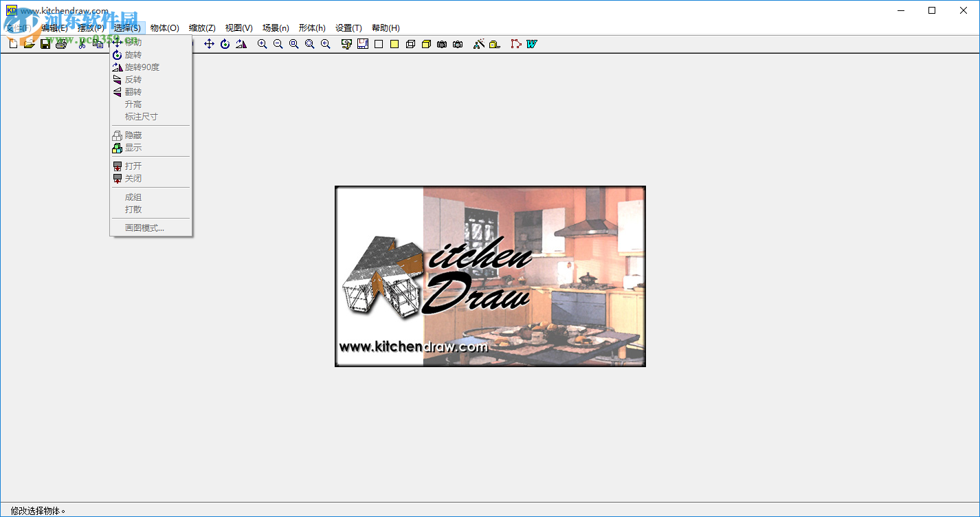Click the magic wand toolbar icon
The height and width of the screenshot is (517, 980).
(x=479, y=44)
